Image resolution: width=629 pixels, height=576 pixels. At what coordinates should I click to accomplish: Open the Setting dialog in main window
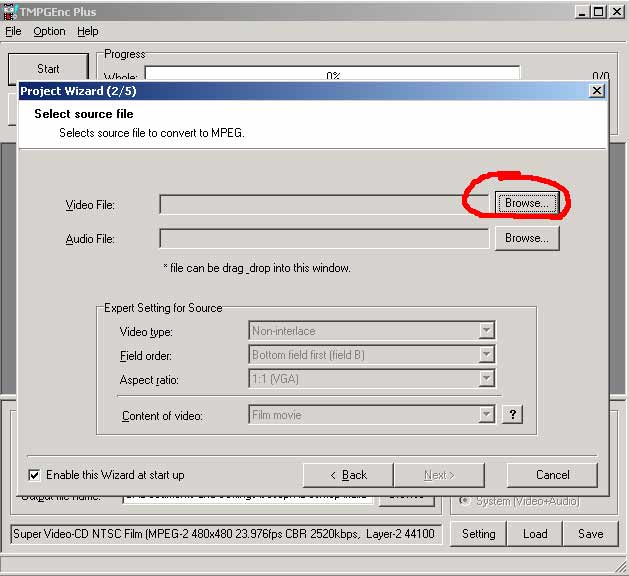click(479, 534)
